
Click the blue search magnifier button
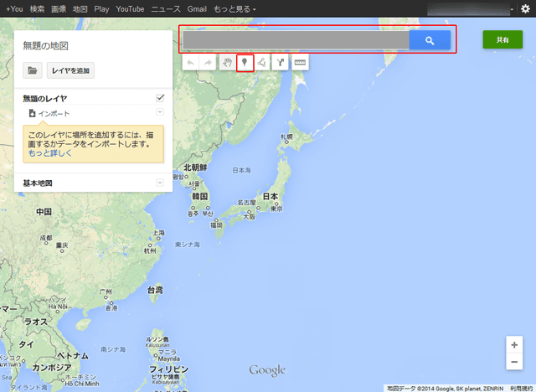click(x=430, y=40)
